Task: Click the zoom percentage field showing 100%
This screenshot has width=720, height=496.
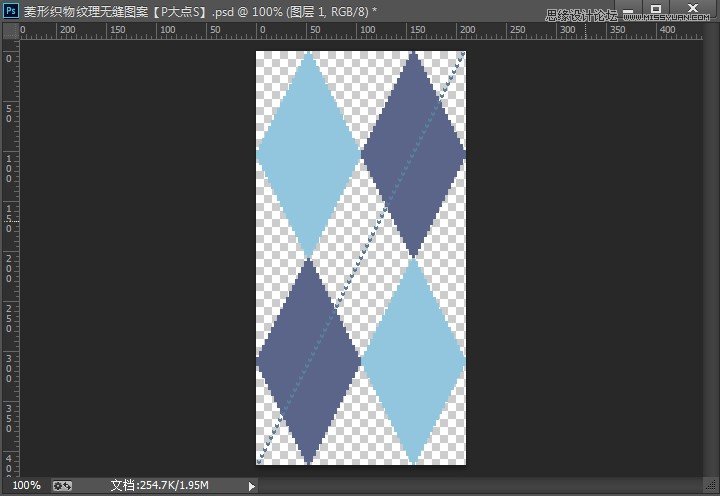Action: pyautogui.click(x=26, y=485)
